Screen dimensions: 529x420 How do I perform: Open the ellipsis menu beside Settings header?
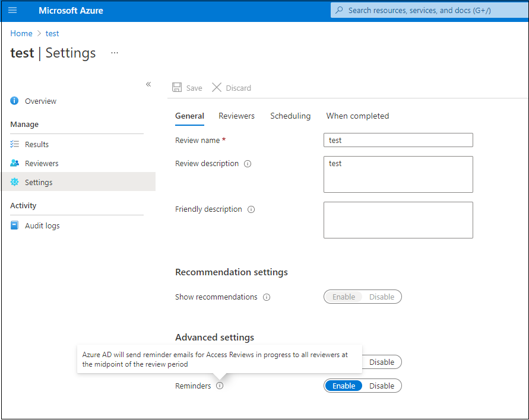pos(115,53)
